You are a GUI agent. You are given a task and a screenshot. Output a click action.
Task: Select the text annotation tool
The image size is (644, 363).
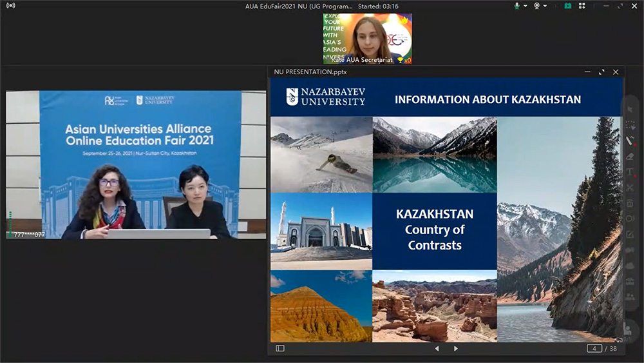point(630,172)
